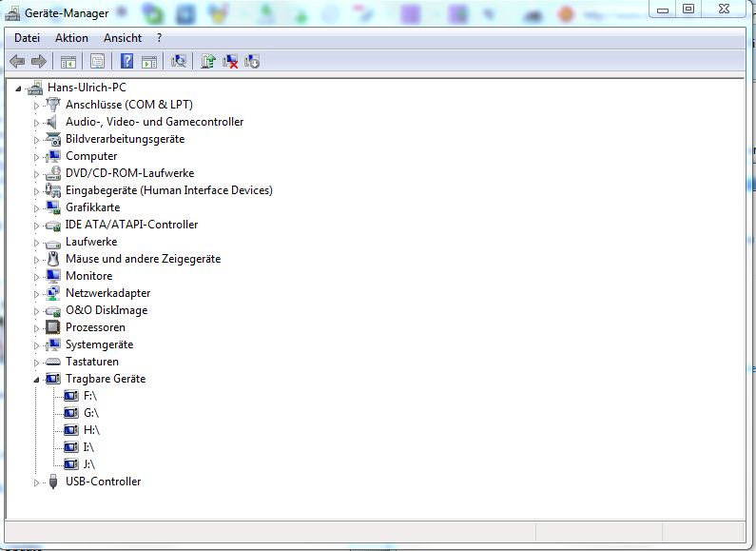
Task: Expand the Systemgeräte node arrow
Action: (x=36, y=345)
